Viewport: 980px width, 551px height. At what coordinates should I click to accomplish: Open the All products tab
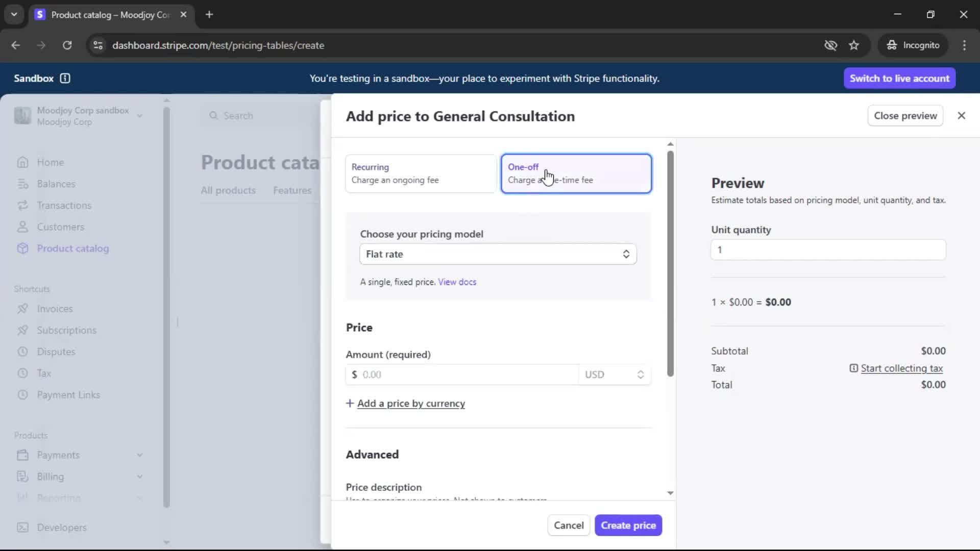click(228, 190)
